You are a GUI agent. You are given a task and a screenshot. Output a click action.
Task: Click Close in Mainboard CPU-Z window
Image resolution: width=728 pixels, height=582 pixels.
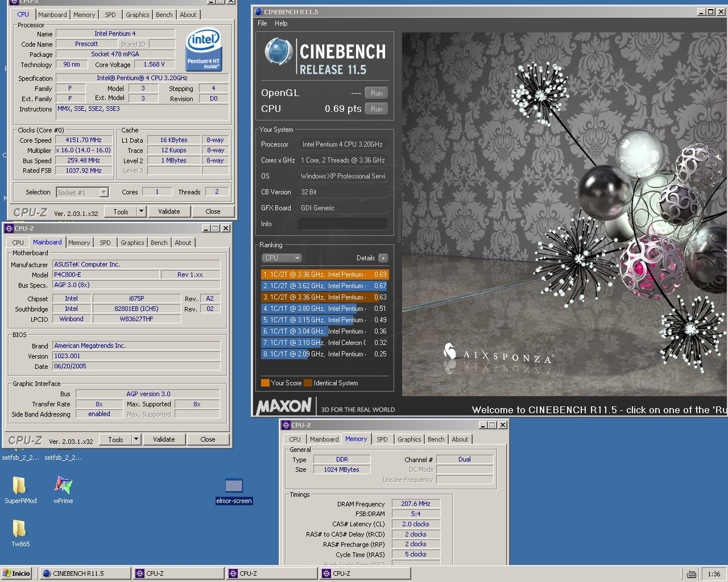point(208,439)
